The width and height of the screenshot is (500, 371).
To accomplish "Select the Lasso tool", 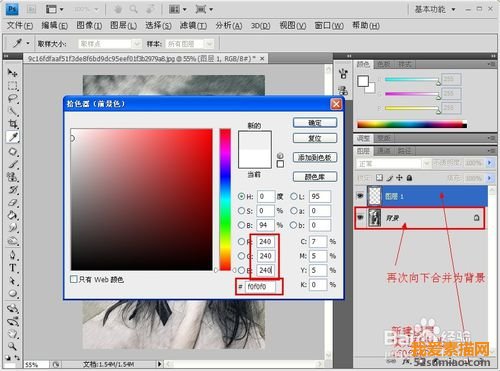I will 13,99.
